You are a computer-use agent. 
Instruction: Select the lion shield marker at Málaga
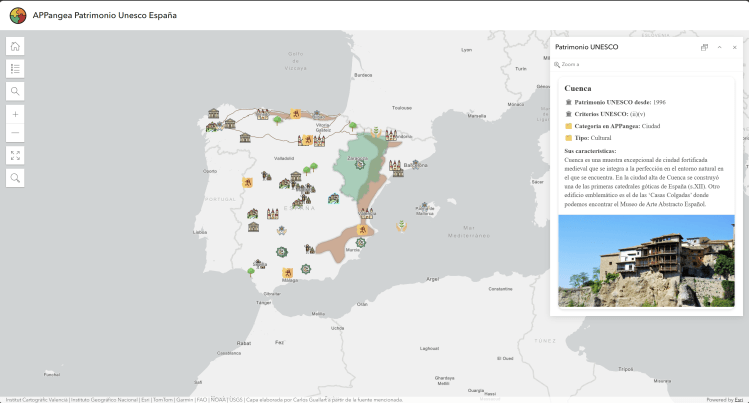click(288, 273)
